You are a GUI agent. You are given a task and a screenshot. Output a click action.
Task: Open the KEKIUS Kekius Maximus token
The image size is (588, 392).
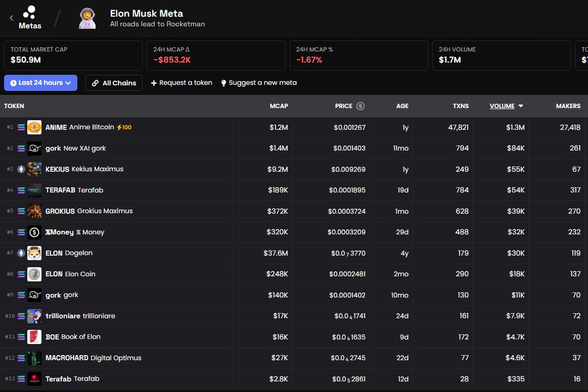click(x=84, y=169)
